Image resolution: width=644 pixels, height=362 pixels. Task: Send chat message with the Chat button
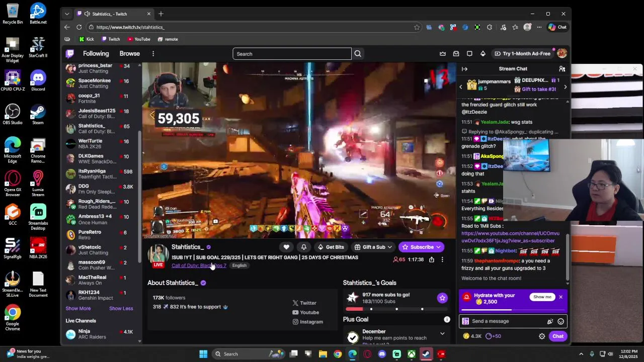558,336
